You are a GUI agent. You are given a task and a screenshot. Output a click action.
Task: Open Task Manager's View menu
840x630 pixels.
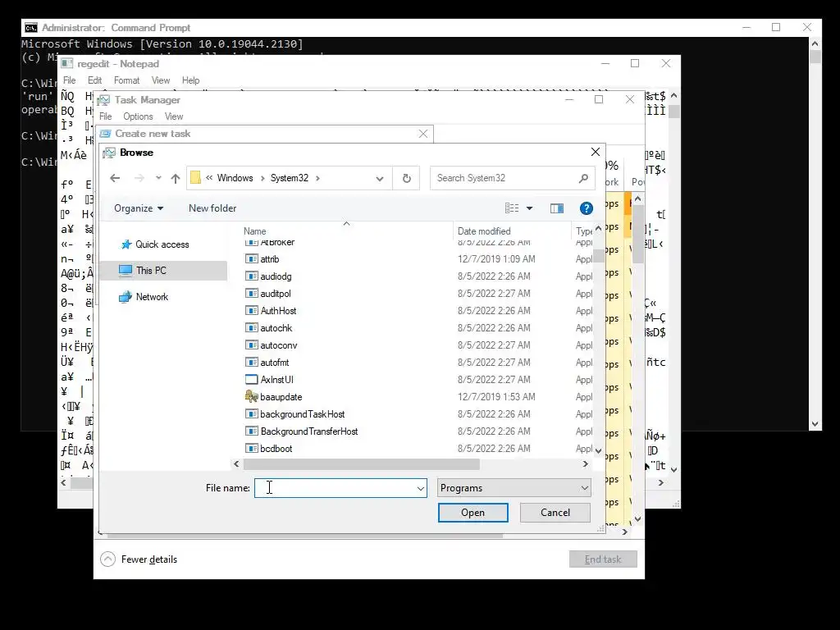174,116
